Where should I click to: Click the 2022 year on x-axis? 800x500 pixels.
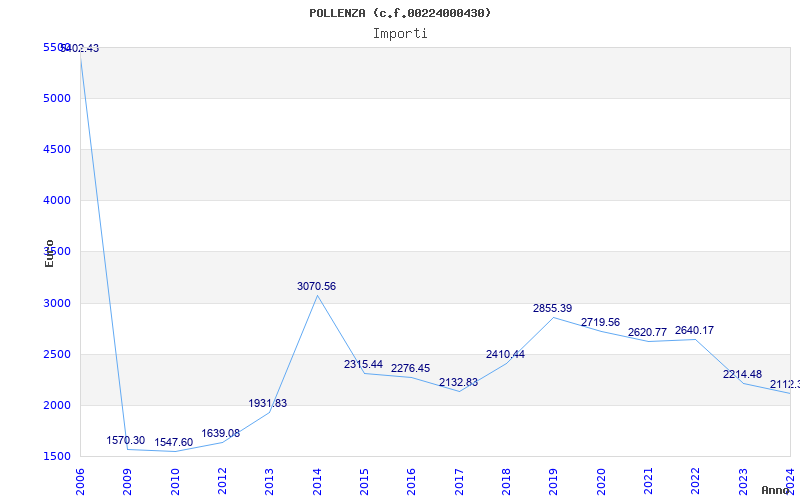(695, 481)
